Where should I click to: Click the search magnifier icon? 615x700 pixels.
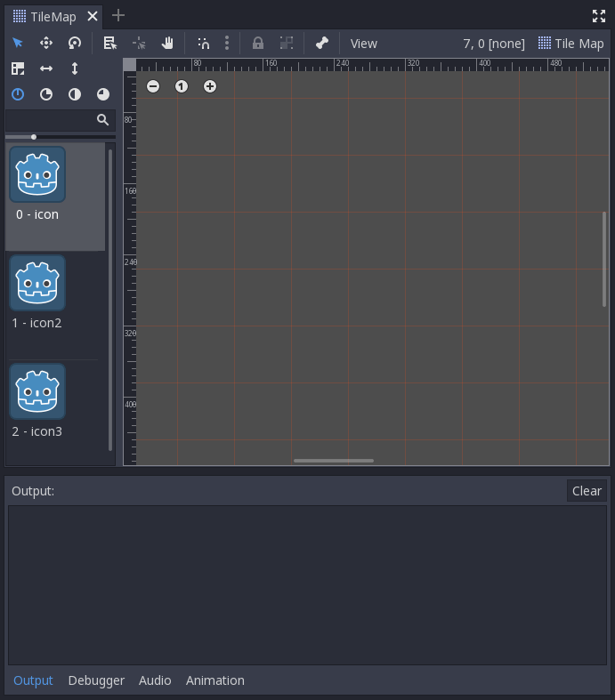(102, 120)
